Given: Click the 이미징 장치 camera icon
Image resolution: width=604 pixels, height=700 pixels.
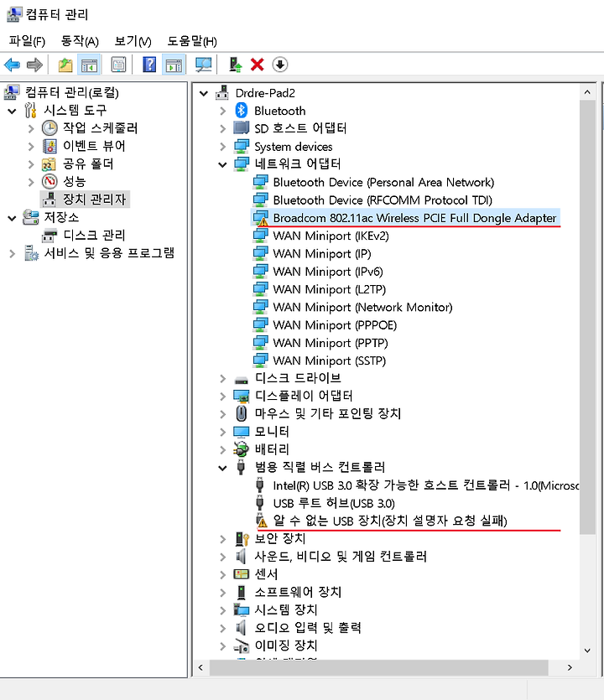Looking at the screenshot, I should (x=242, y=646).
